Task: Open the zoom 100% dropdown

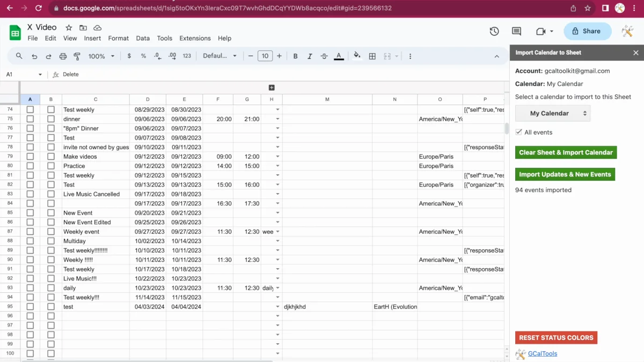Action: point(101,56)
